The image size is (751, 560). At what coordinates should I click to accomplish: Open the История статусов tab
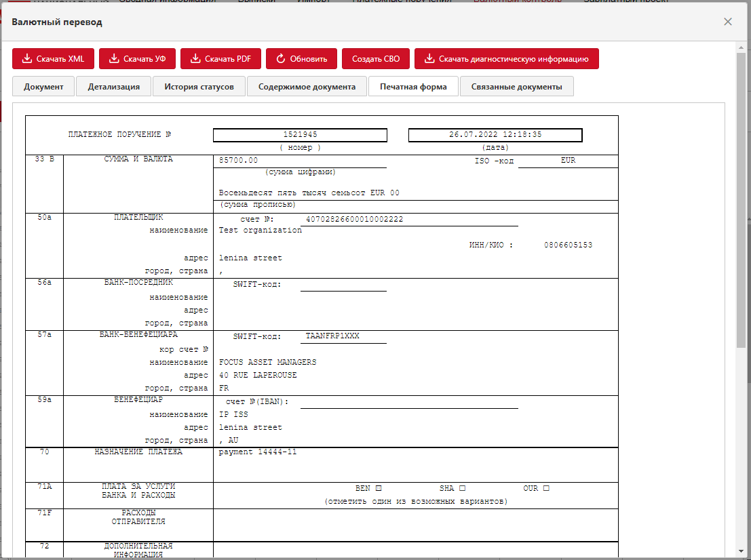coord(199,87)
